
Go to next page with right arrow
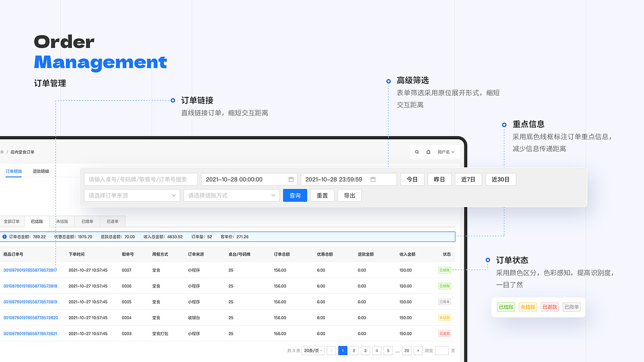pos(418,350)
